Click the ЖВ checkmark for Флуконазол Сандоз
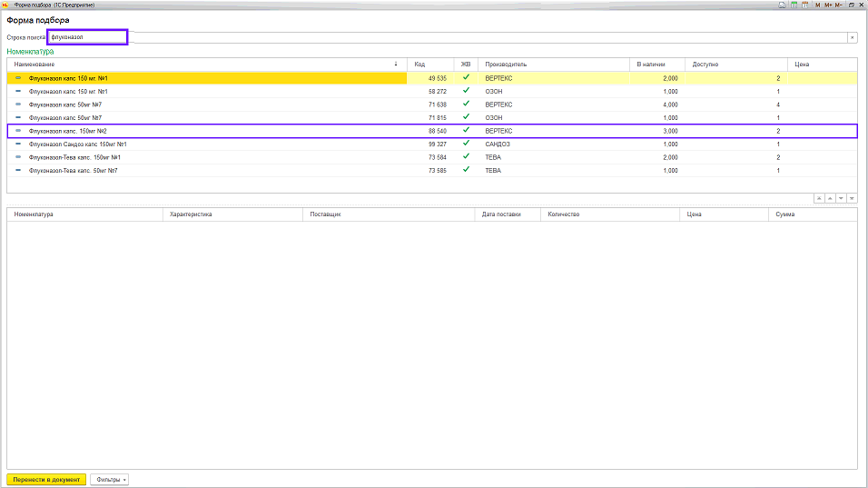 (466, 144)
